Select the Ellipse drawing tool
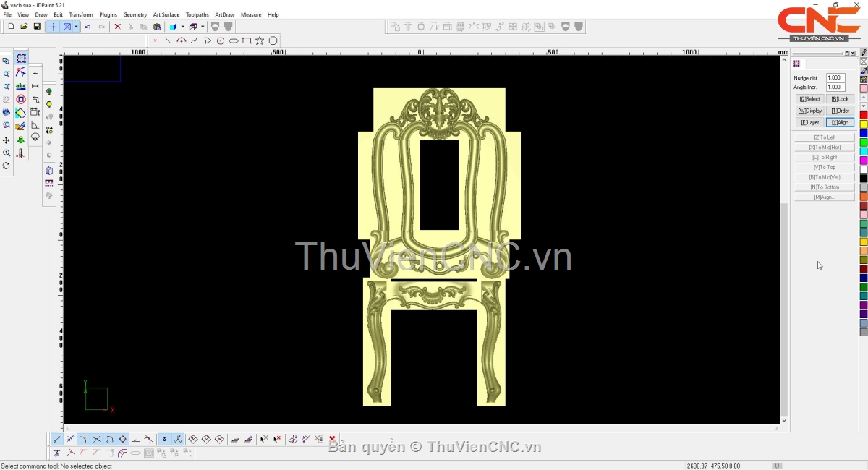 click(x=234, y=41)
